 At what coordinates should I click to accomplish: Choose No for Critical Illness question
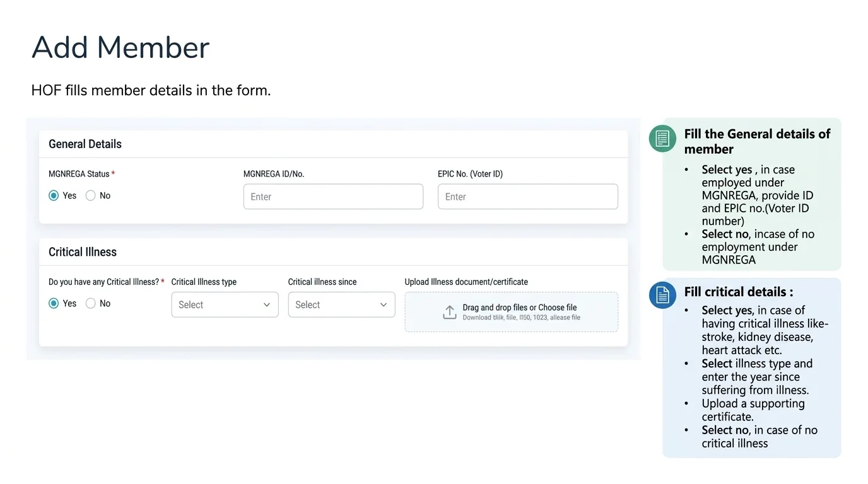[90, 304]
